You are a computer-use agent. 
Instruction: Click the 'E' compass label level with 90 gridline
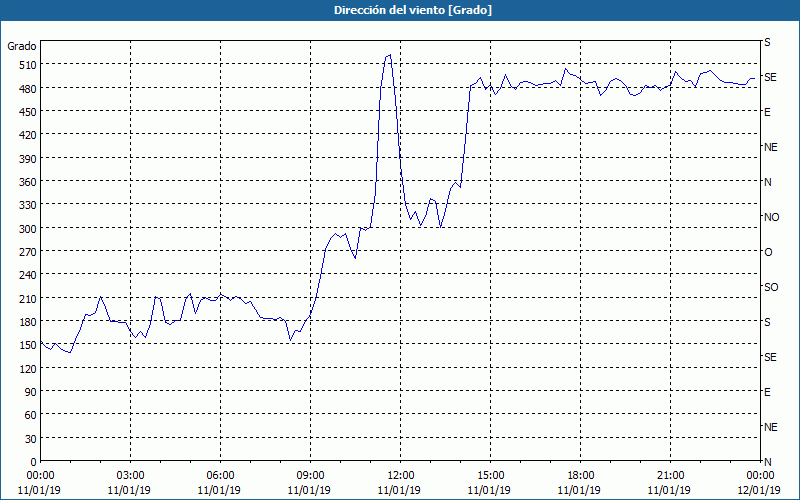point(767,392)
